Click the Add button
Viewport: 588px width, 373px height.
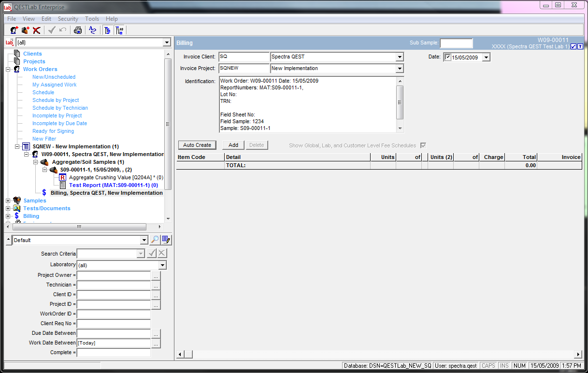233,145
